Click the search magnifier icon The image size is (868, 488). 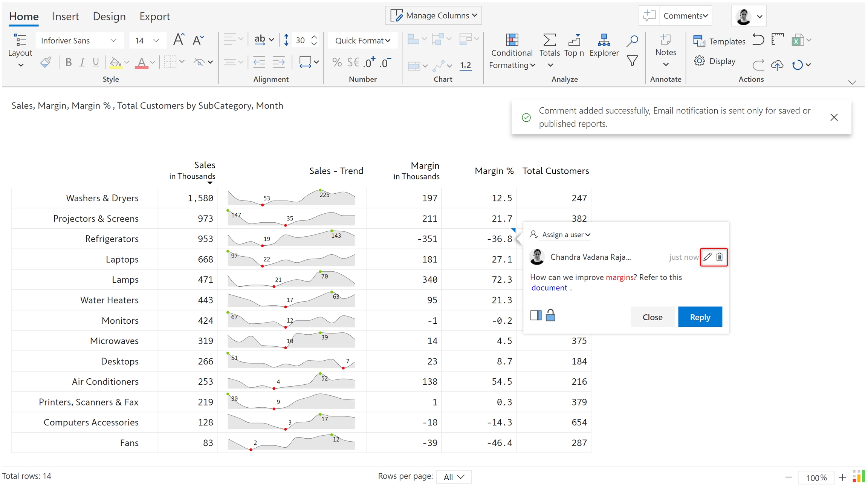point(632,41)
